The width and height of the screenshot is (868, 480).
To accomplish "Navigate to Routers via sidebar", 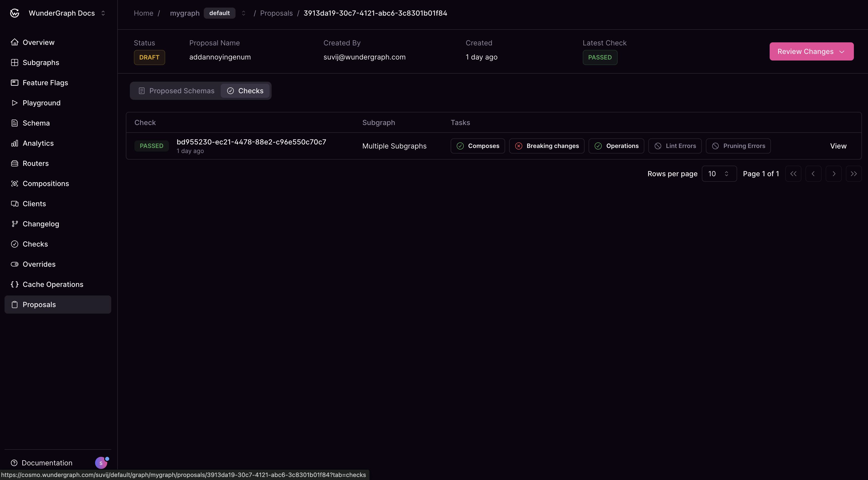I will click(x=35, y=163).
